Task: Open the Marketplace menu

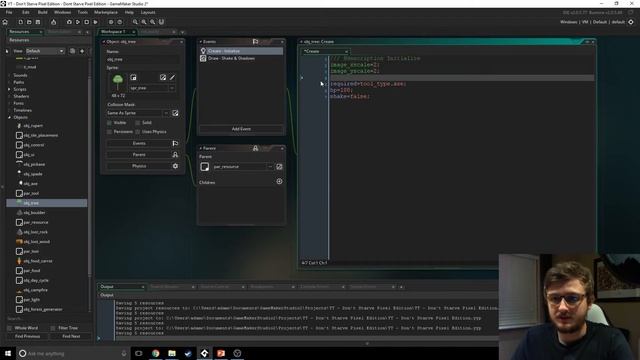Action: pos(106,12)
